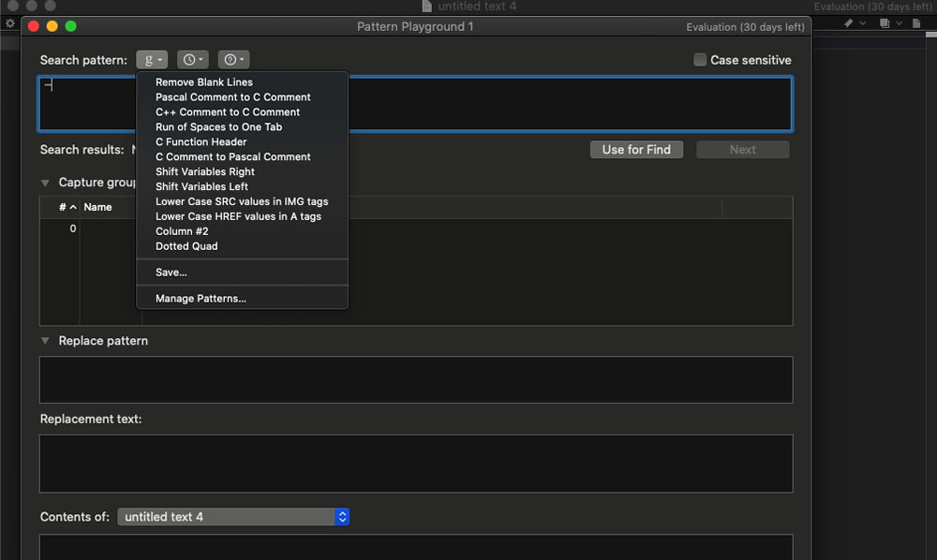Collapse the Capture groups section
This screenshot has height=560, width=937.
[x=45, y=183]
